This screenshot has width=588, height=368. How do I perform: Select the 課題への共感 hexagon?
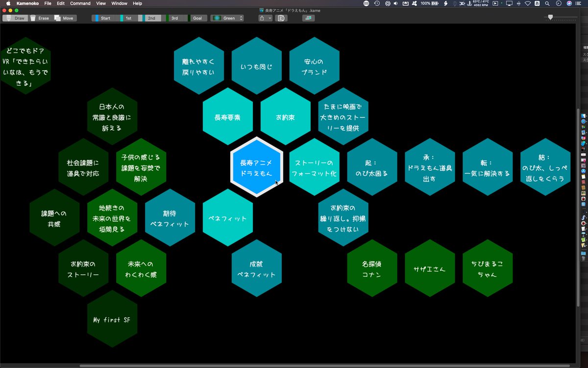pyautogui.click(x=54, y=218)
